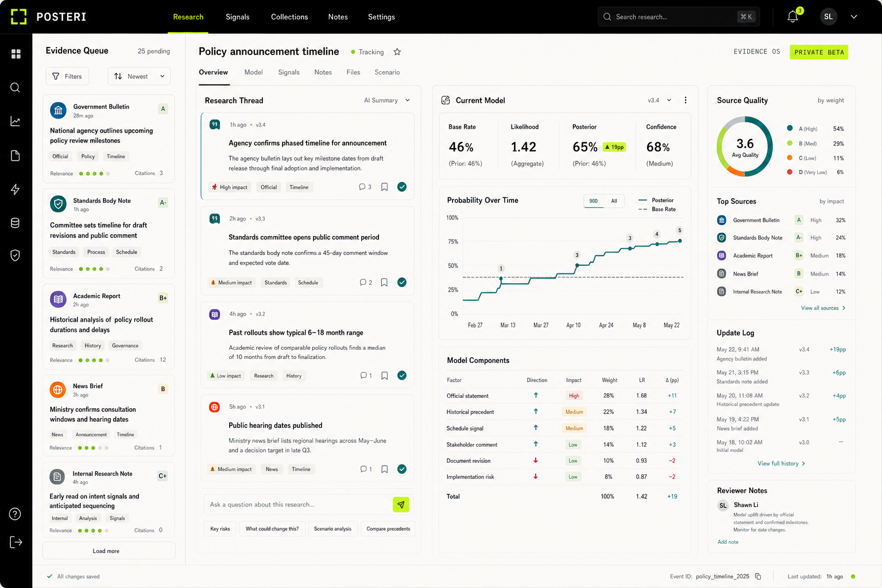The image size is (882, 588).
Task: Toggle the checkmark on Agency confirms entry
Action: tap(402, 187)
